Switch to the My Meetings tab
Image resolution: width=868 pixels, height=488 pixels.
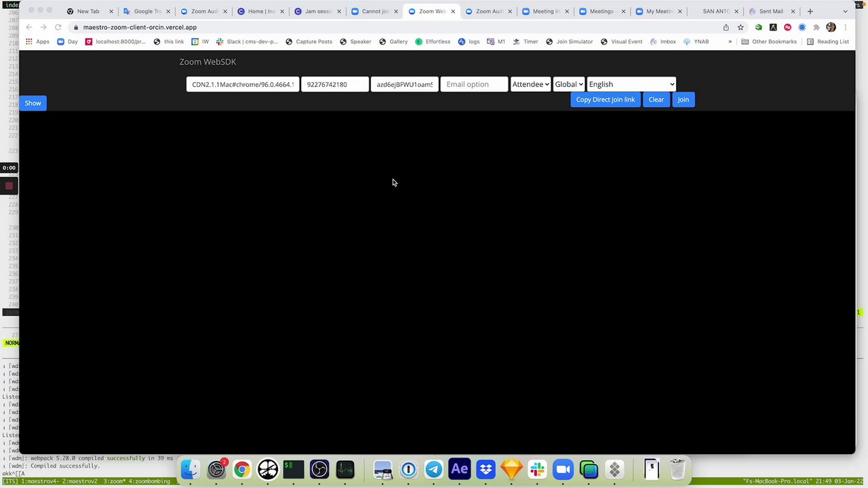pos(658,12)
